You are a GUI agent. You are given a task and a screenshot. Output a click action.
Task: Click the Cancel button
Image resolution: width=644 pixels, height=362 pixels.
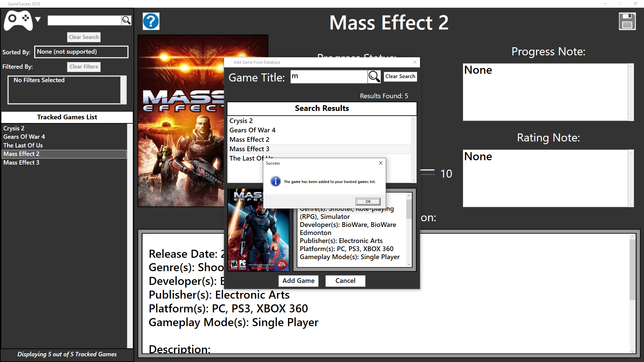coord(345,281)
